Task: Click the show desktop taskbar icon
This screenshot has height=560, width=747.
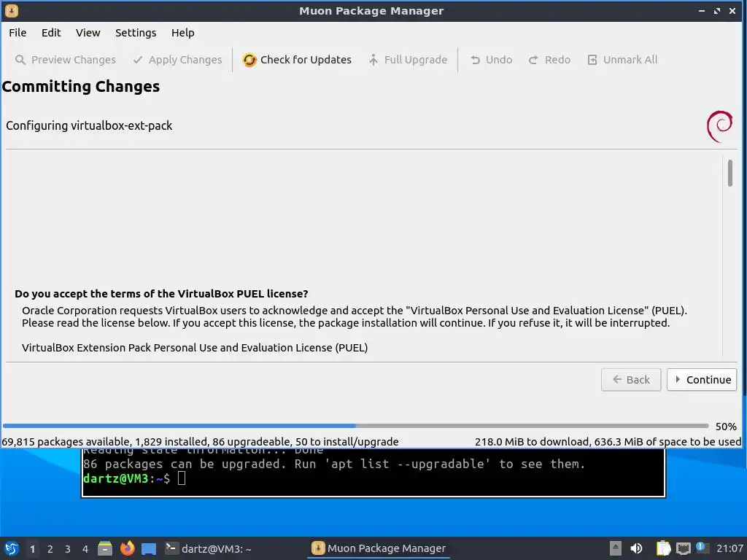Action: click(149, 548)
